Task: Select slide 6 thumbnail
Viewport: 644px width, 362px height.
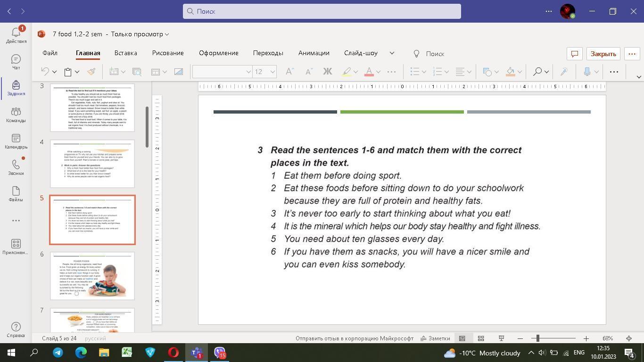Action: (x=92, y=276)
